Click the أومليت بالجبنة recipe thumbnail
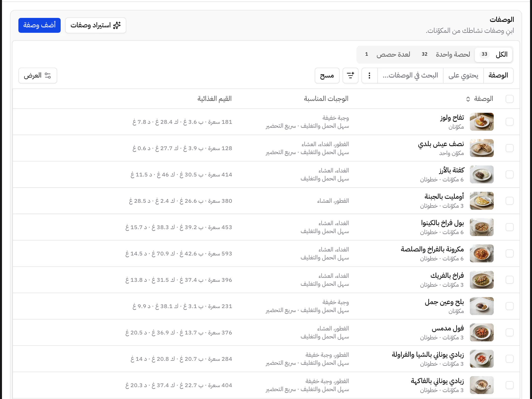The width and height of the screenshot is (532, 399). 482,201
